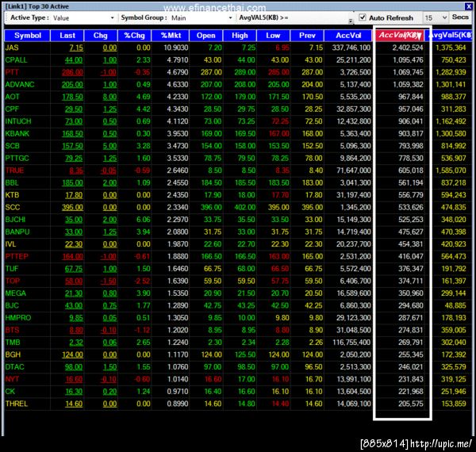This screenshot has width=476, height=452.
Task: Sort by the Last column header
Action: [x=67, y=36]
